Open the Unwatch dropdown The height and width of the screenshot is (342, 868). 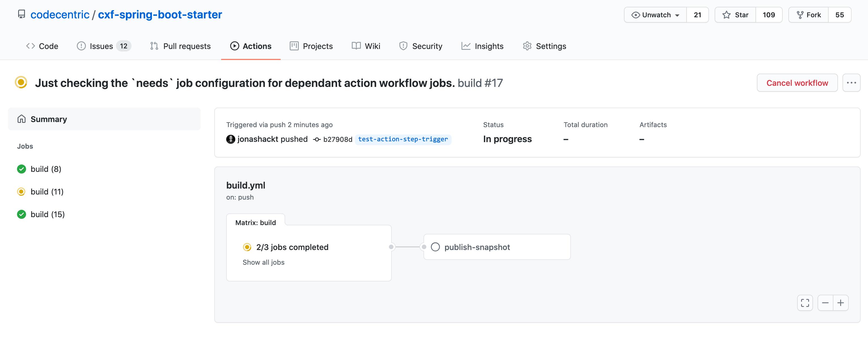tap(654, 14)
